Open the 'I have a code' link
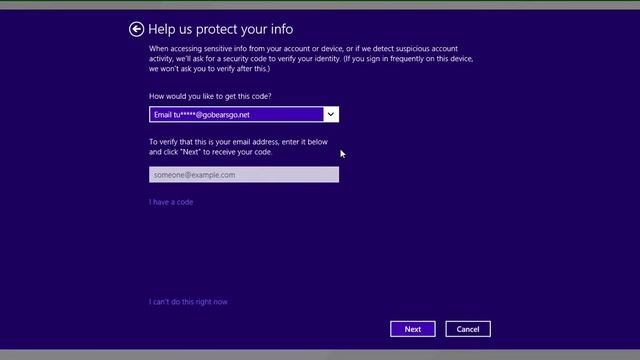Viewport: 640px width, 360px height. 171,202
